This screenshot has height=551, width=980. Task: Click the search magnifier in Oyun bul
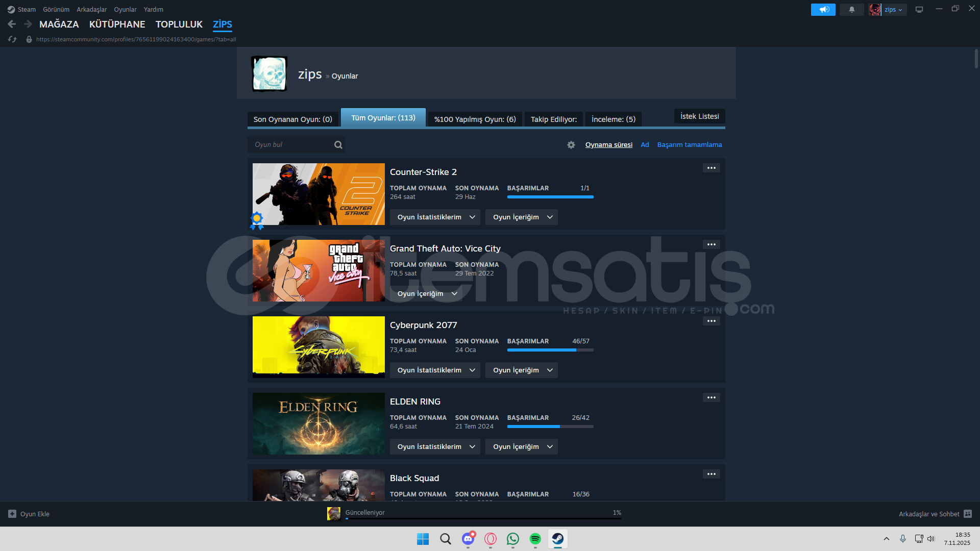coord(338,145)
